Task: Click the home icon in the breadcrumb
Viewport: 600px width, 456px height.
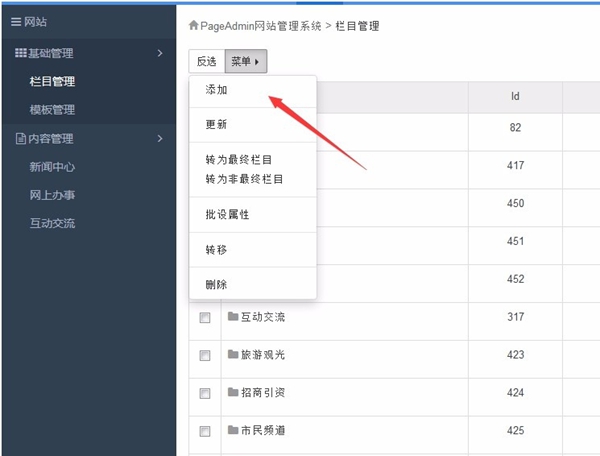Action: 194,25
